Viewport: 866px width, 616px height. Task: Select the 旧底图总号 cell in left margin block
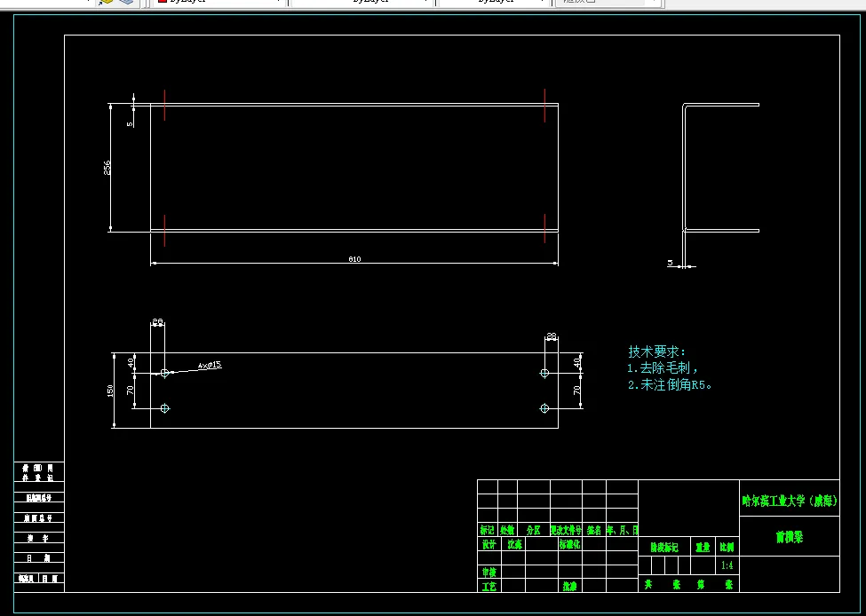[39, 498]
